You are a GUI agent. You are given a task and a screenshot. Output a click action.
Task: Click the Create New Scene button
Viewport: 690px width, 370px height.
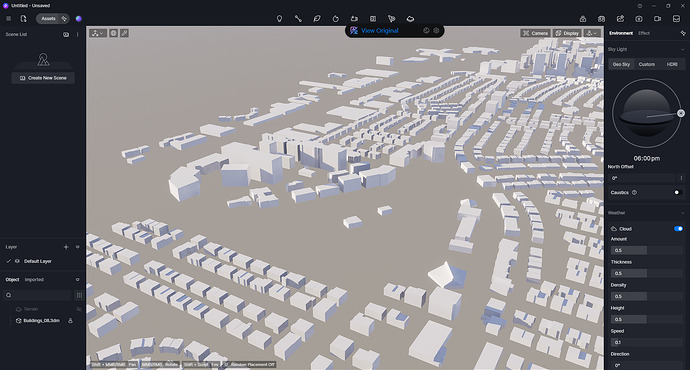coord(43,78)
